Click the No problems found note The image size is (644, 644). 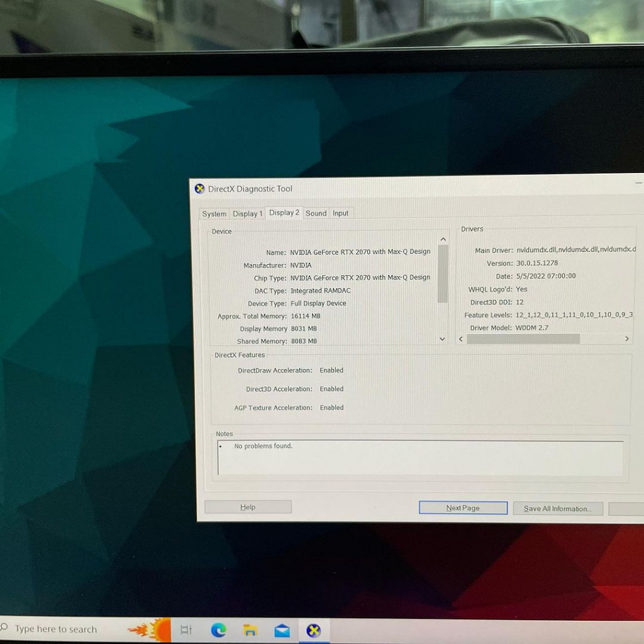264,446
